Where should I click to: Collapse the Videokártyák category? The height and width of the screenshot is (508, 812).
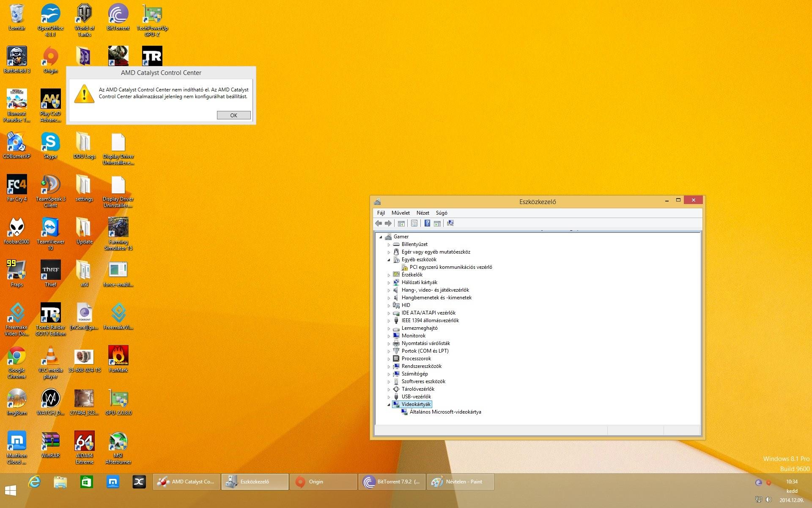click(x=389, y=405)
